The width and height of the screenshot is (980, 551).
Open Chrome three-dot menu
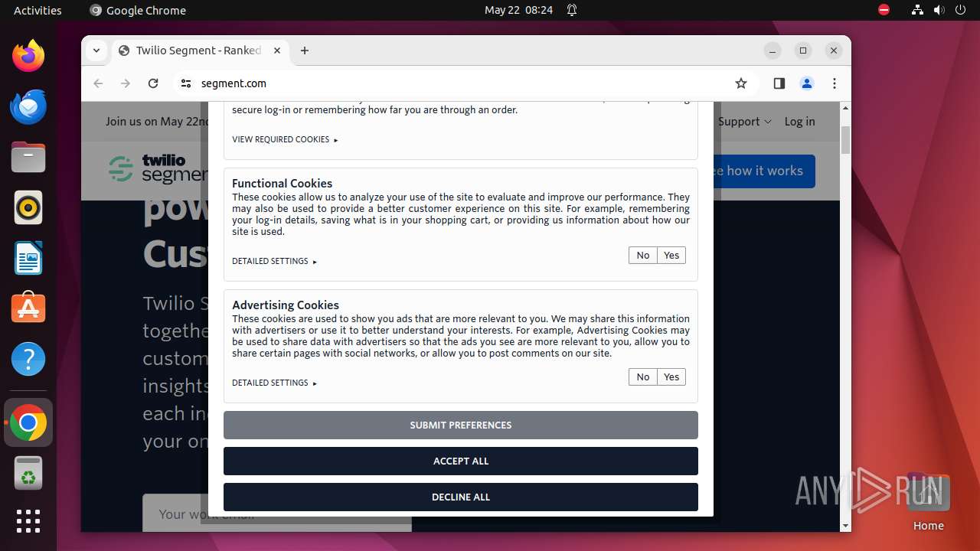835,83
